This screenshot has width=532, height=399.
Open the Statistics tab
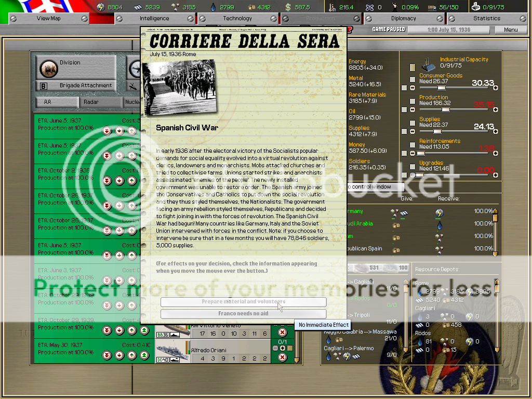click(486, 18)
